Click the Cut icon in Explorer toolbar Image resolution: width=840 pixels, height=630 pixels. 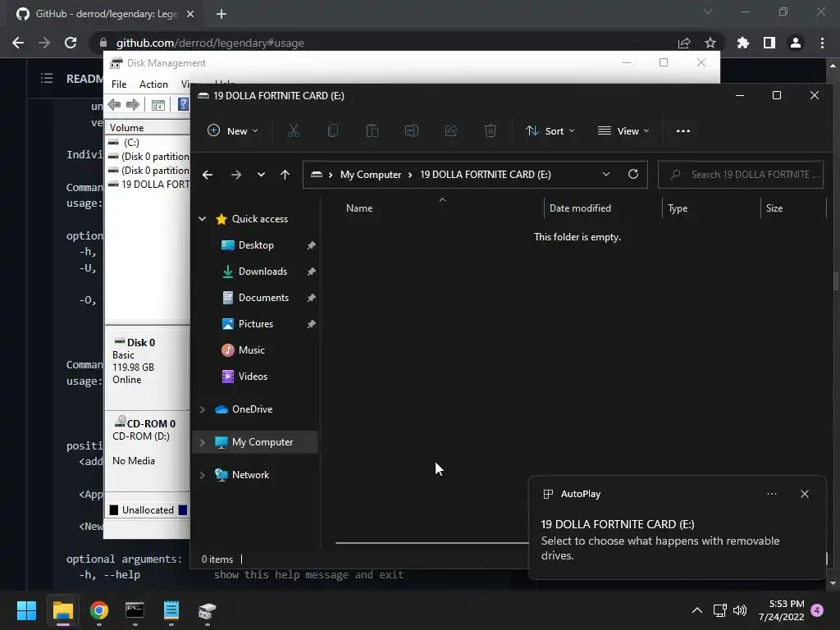click(293, 130)
